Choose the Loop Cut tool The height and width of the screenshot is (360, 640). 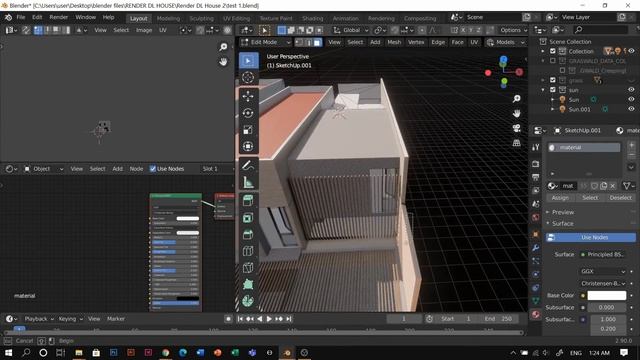coord(248,251)
